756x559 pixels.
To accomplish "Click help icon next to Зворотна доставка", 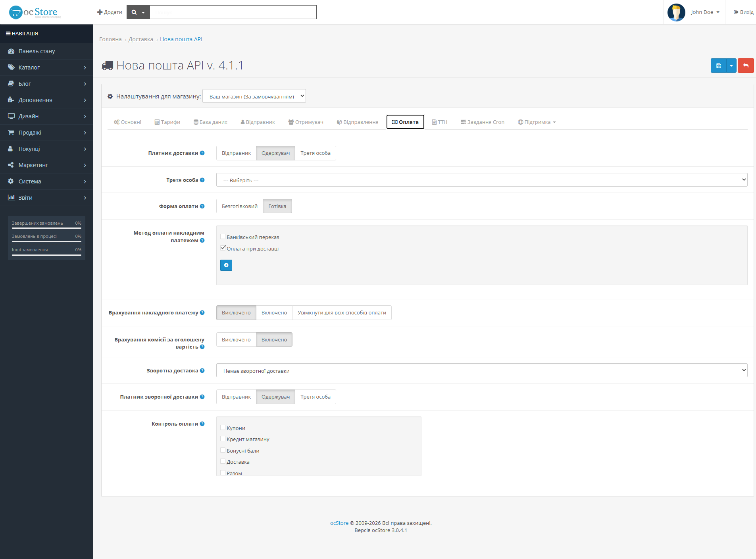I will [x=202, y=371].
